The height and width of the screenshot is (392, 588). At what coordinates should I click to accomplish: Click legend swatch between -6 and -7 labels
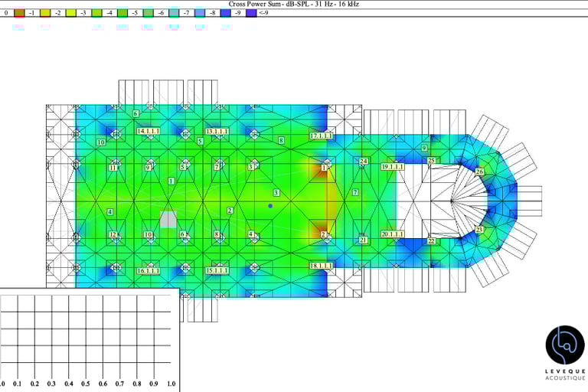pos(174,13)
